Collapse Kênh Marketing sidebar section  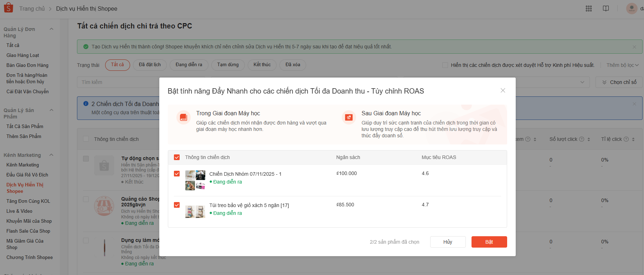coord(51,155)
